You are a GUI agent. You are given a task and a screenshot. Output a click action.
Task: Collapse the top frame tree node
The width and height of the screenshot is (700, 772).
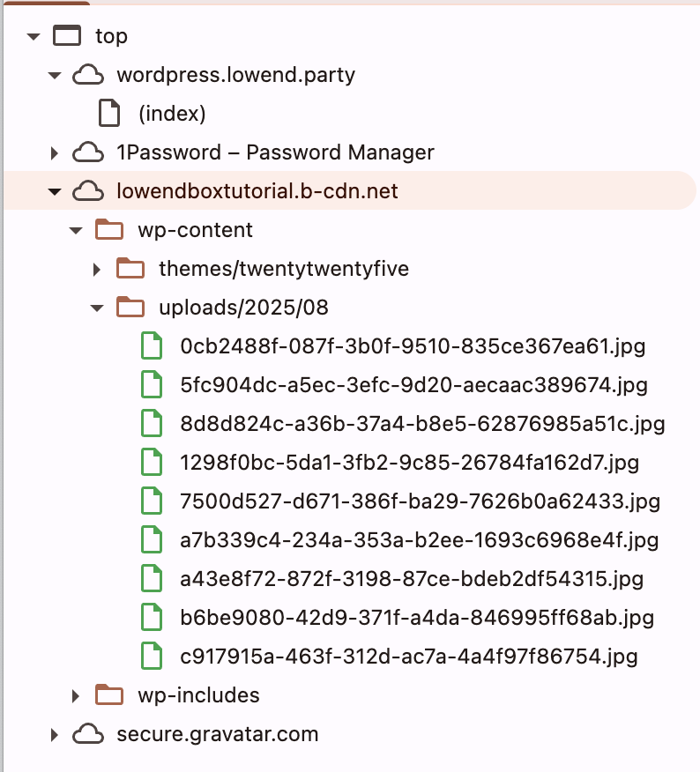click(34, 36)
